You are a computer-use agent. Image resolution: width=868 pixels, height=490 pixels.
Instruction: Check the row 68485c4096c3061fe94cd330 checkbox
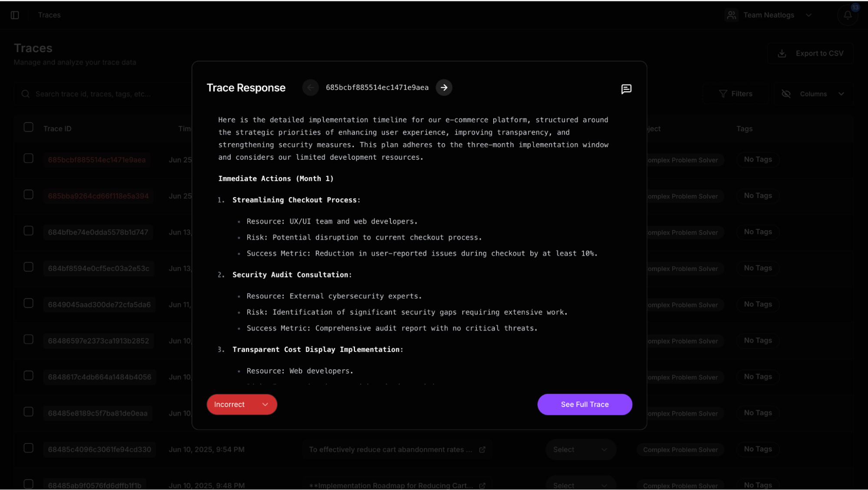[x=29, y=448]
